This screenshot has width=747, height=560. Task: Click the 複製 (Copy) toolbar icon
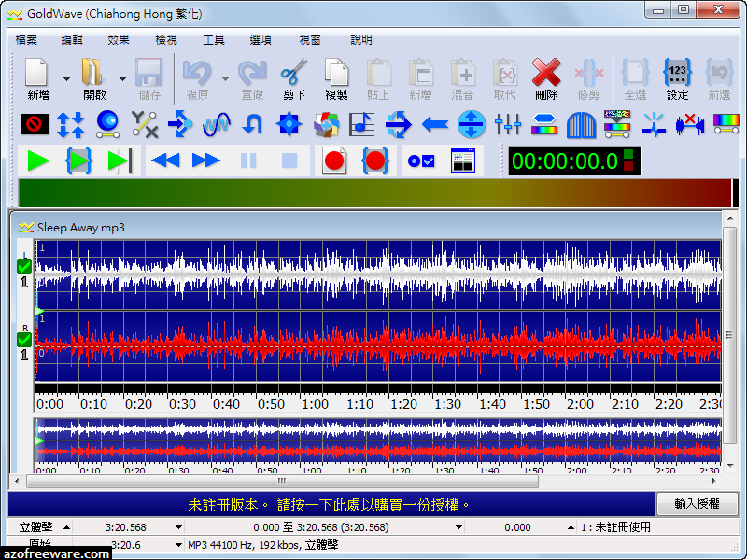pyautogui.click(x=337, y=75)
